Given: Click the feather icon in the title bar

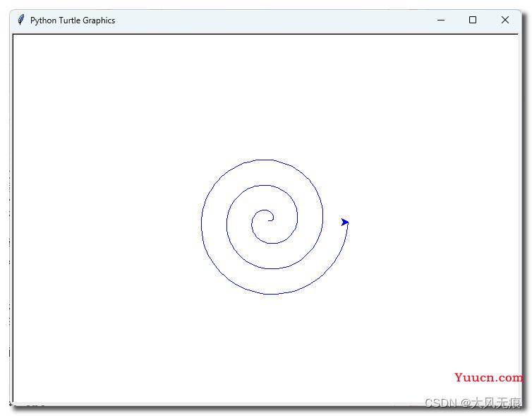Looking at the screenshot, I should [21, 20].
